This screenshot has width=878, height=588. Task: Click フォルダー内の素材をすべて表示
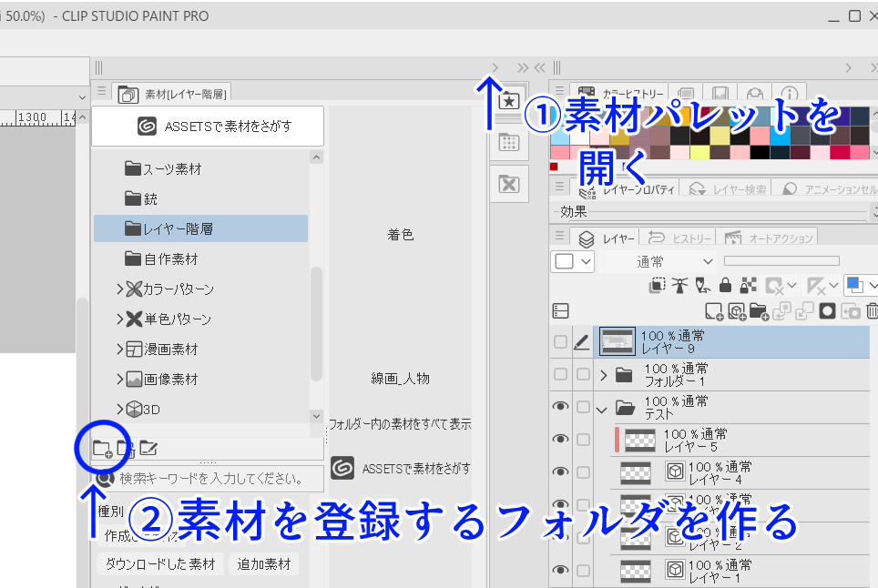click(400, 424)
